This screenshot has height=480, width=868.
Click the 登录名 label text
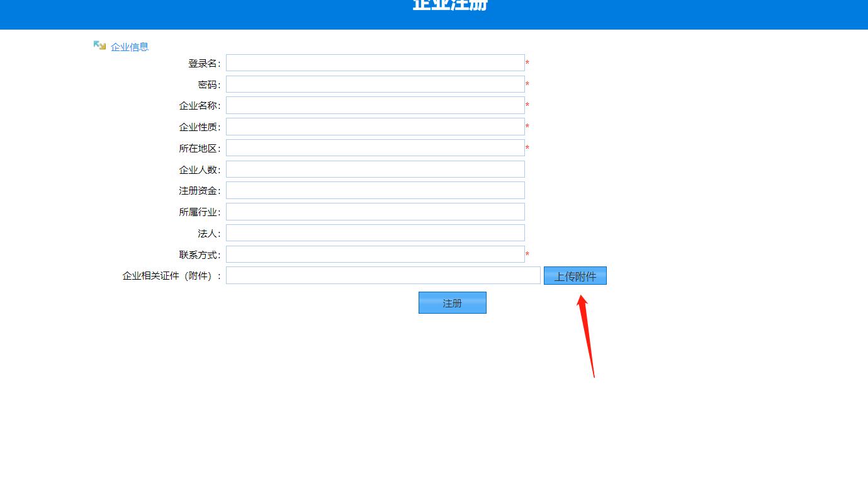pyautogui.click(x=205, y=64)
